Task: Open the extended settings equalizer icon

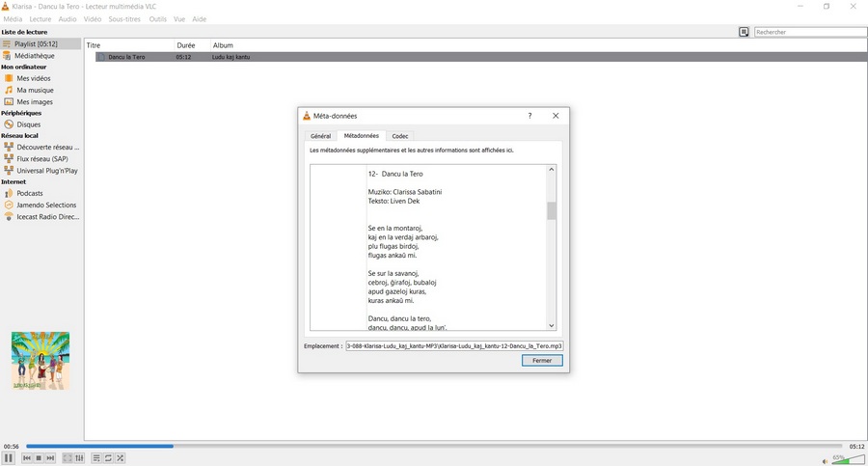Action: pos(79,458)
